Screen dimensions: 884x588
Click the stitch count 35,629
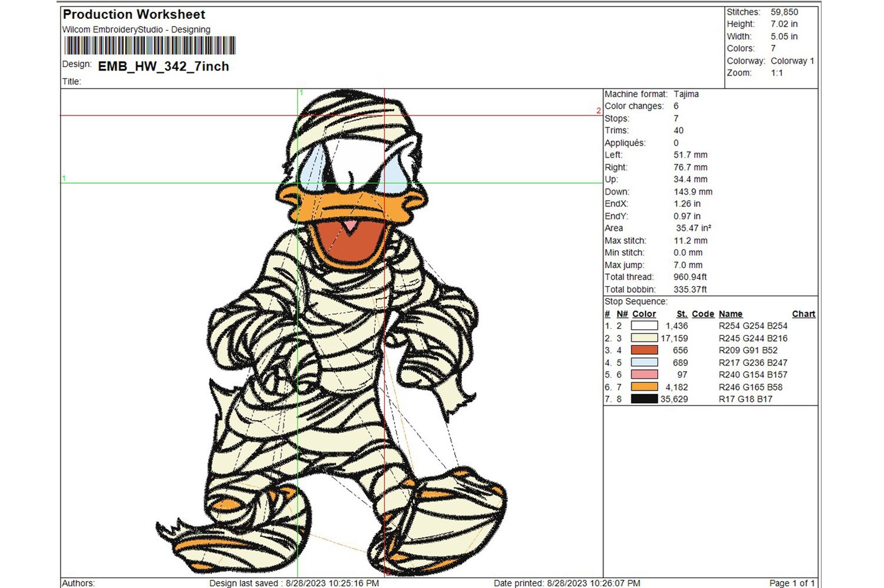coord(674,399)
